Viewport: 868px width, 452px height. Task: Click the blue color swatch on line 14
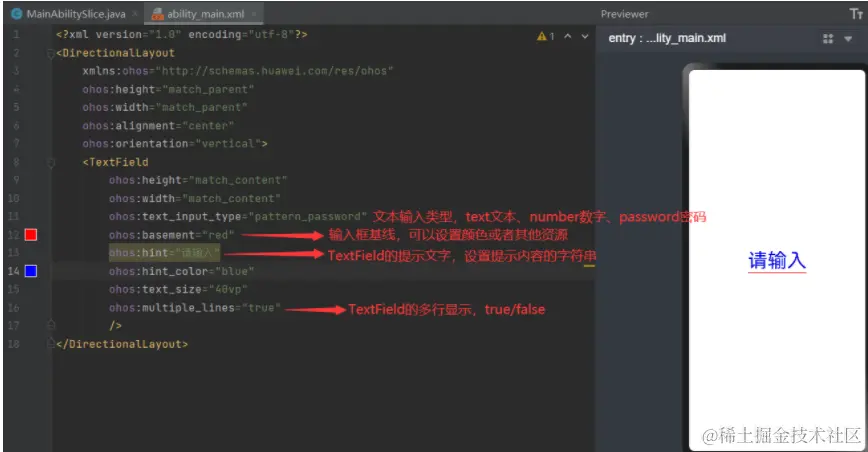(31, 271)
